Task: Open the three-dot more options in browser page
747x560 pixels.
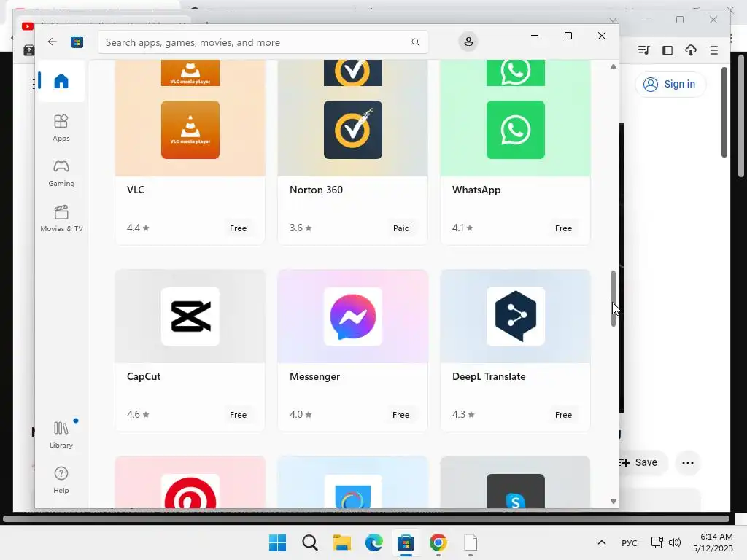Action: point(687,463)
